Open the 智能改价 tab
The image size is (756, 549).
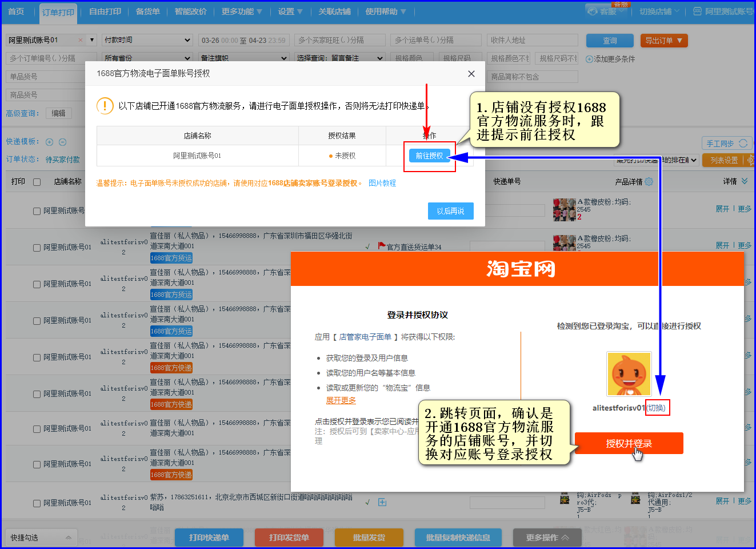coord(190,11)
